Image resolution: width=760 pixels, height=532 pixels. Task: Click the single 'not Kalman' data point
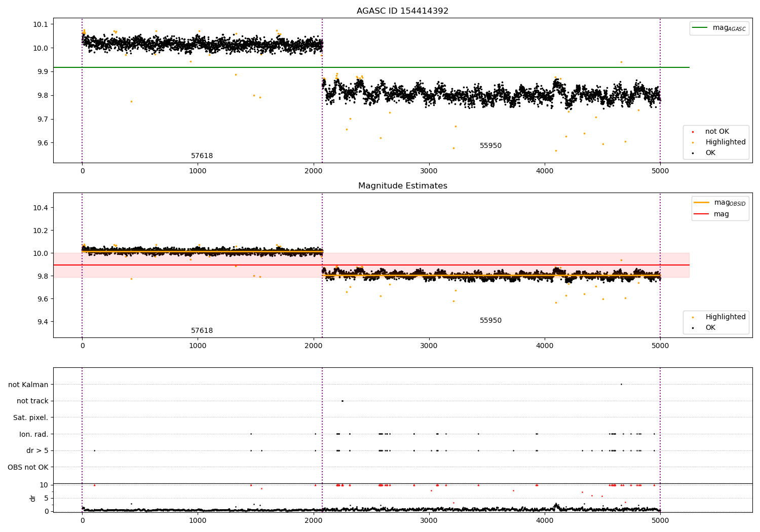click(x=621, y=384)
